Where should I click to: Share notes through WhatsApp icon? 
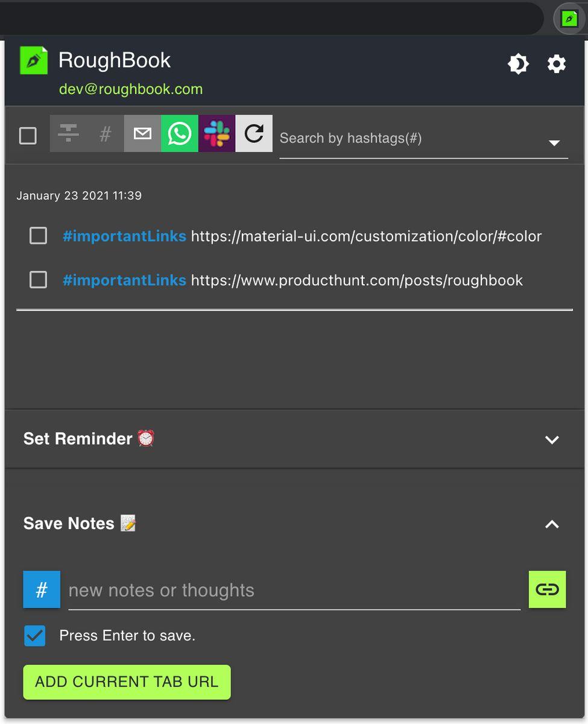click(x=180, y=133)
